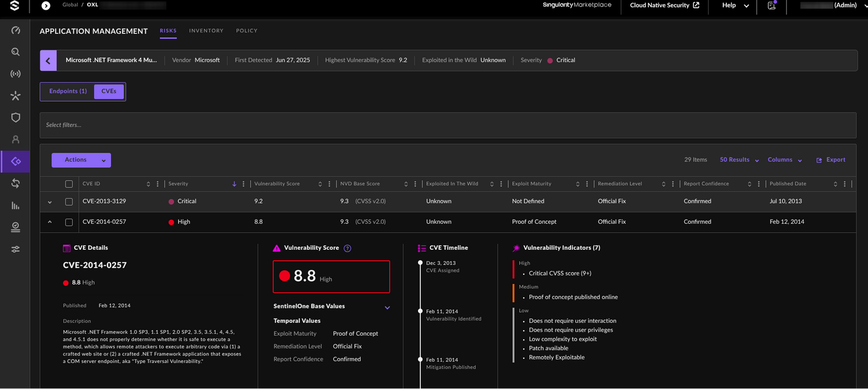Open the shield icon in sidebar
The image size is (868, 389).
point(16,118)
